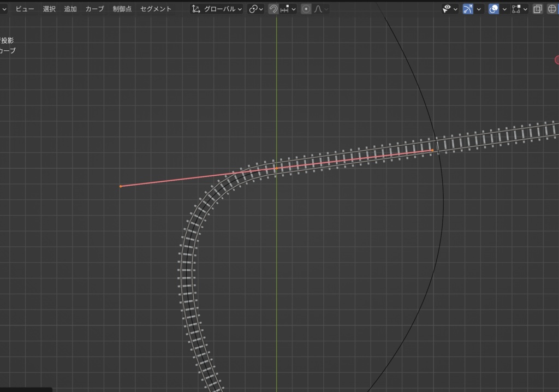Select the gizmo arrow icon in the header

point(468,9)
